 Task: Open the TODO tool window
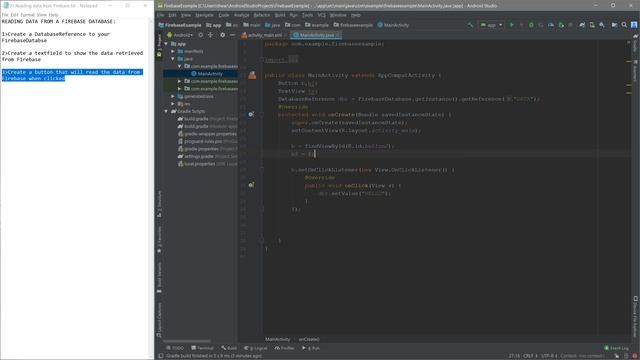click(175, 348)
